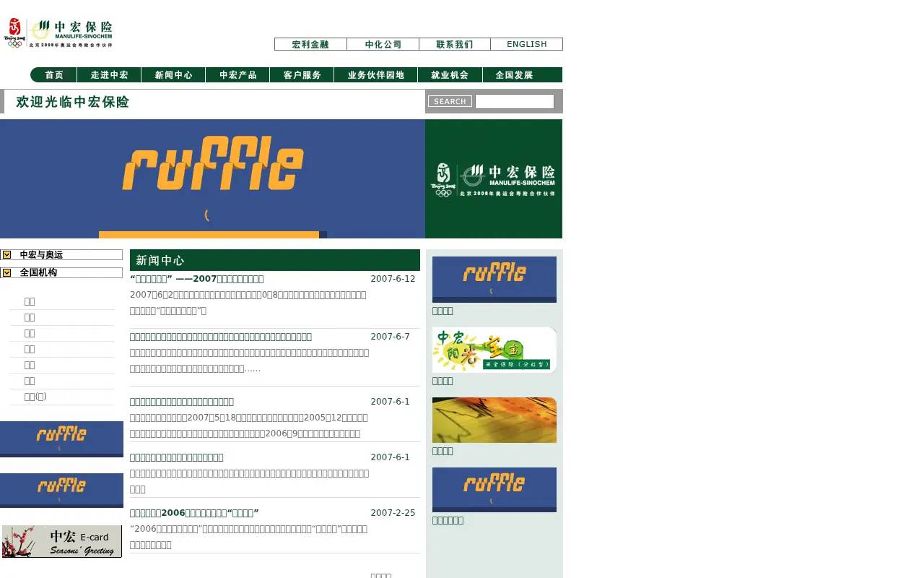The height and width of the screenshot is (578, 924).
Task: Open the 中宏 E-card Seasons' Greeting banner
Action: tap(62, 541)
